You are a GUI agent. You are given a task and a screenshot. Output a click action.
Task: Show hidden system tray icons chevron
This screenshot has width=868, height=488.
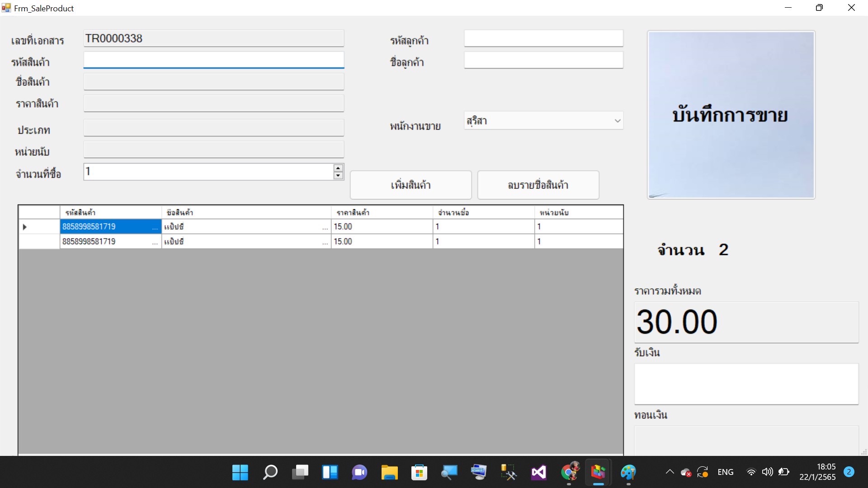670,472
